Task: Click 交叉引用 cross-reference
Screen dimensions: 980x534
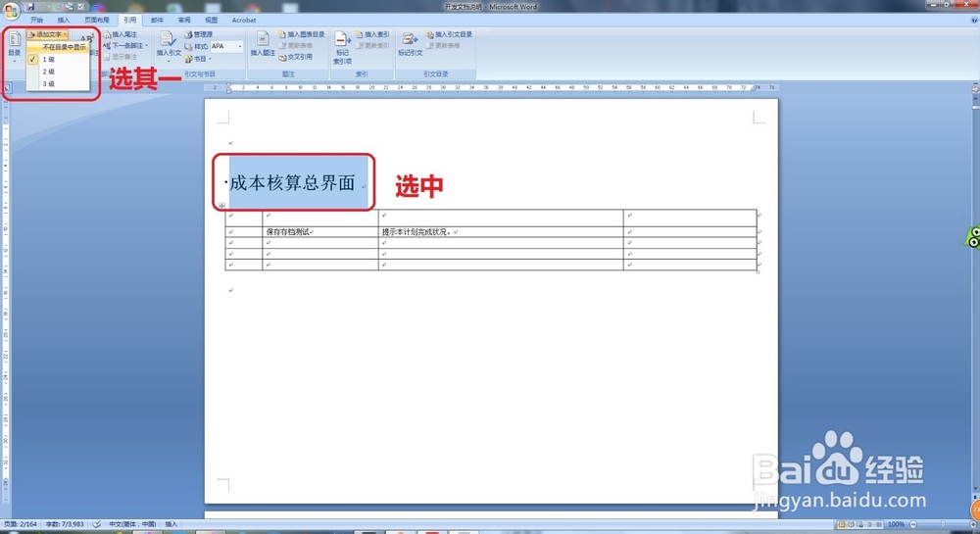Action: [296, 57]
